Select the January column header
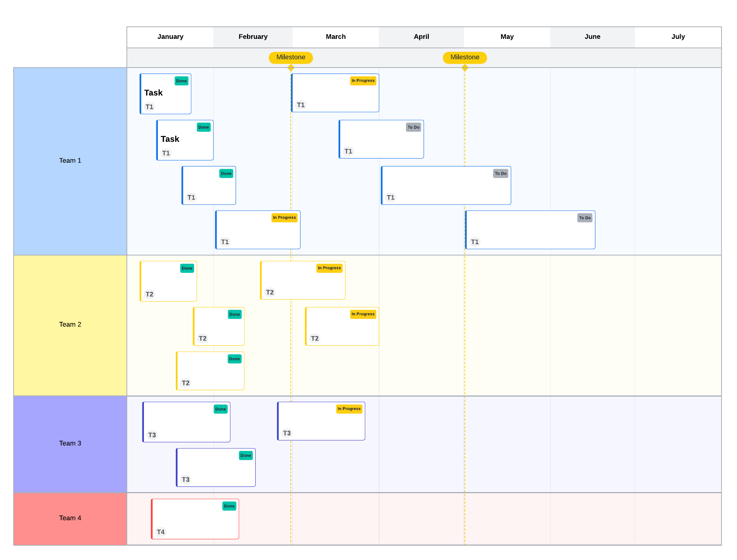 click(170, 37)
